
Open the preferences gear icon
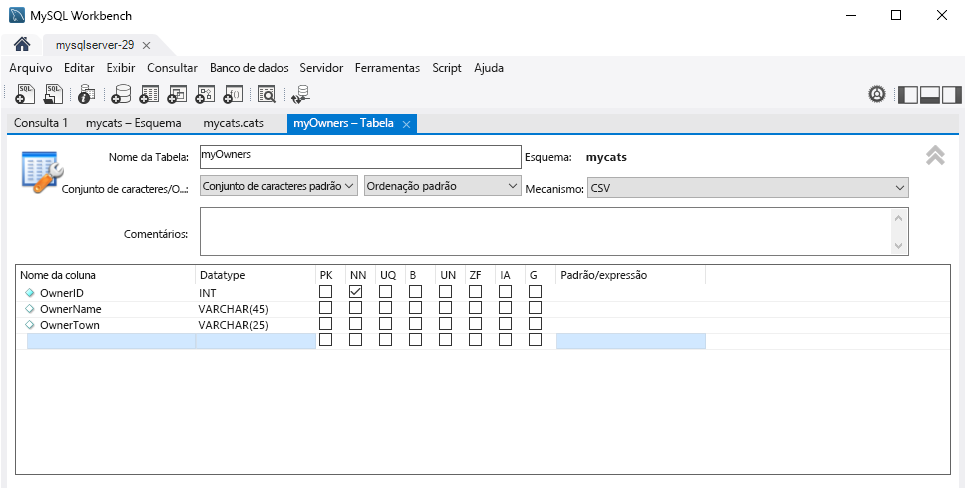coord(877,94)
